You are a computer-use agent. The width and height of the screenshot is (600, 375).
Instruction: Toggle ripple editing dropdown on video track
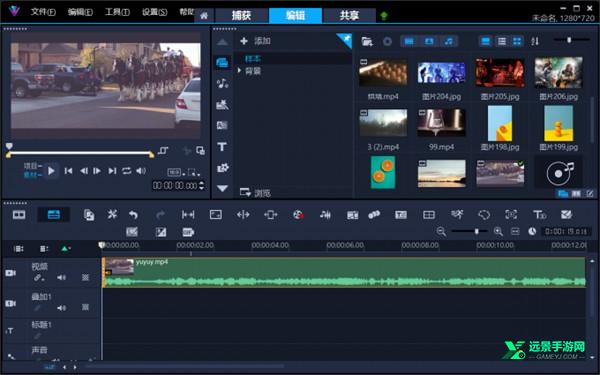[38, 278]
